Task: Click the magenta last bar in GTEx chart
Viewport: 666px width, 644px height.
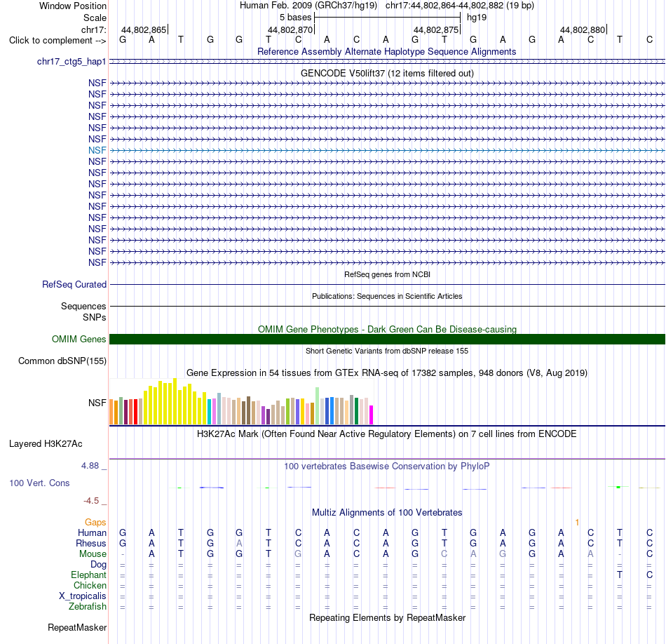Action: (372, 415)
